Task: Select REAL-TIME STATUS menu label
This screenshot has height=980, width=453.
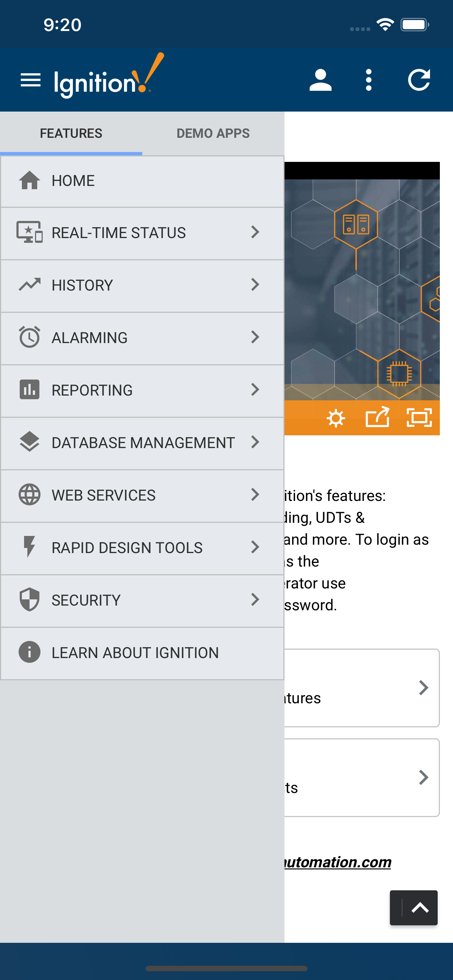Action: click(x=119, y=233)
